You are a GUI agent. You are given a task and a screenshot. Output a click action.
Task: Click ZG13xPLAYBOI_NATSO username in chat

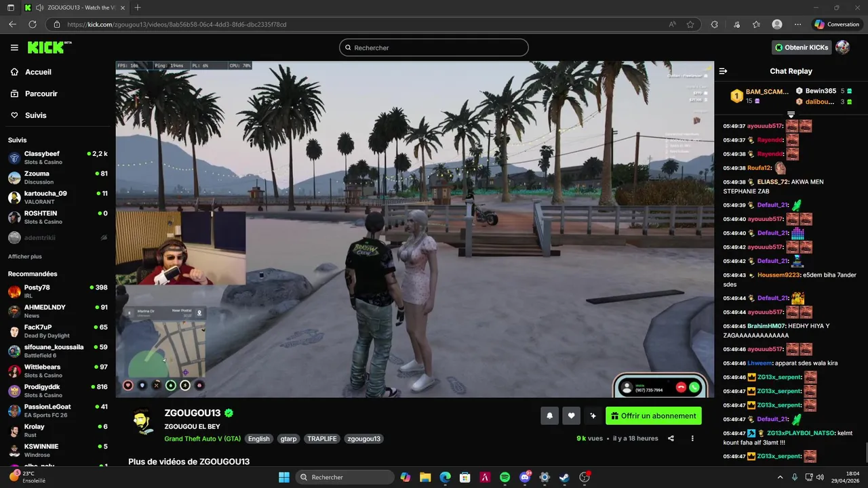click(x=800, y=433)
